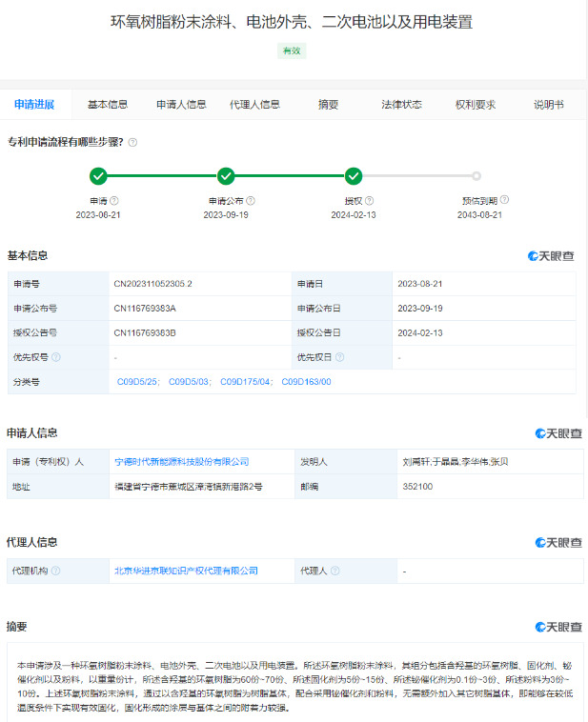Open agency link 北京华进京联知识产权代理有限公司
Screen dimensions: 588x722
click(x=186, y=571)
